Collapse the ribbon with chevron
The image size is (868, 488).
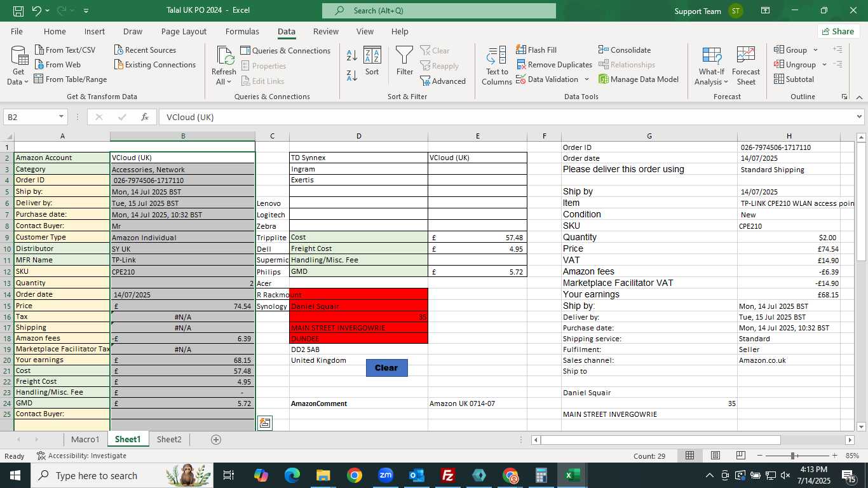pos(859,97)
